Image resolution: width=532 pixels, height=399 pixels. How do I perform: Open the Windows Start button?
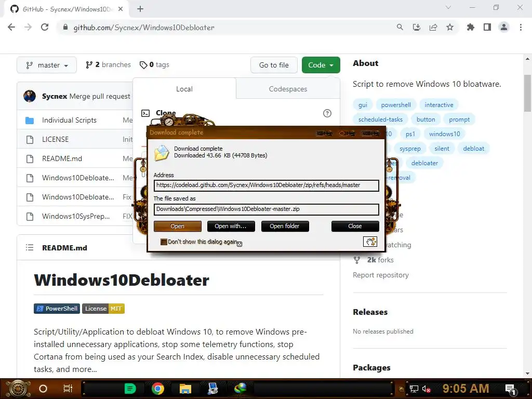(18, 389)
